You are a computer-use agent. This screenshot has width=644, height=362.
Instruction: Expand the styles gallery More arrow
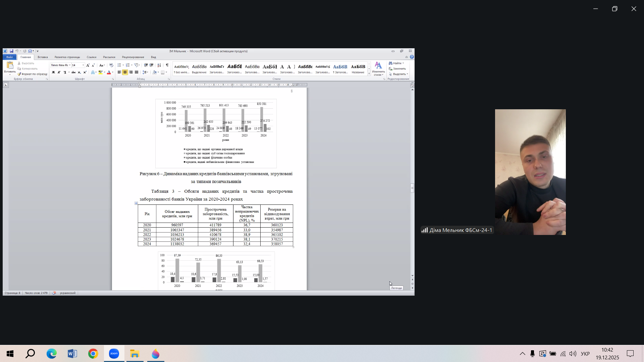point(369,74)
